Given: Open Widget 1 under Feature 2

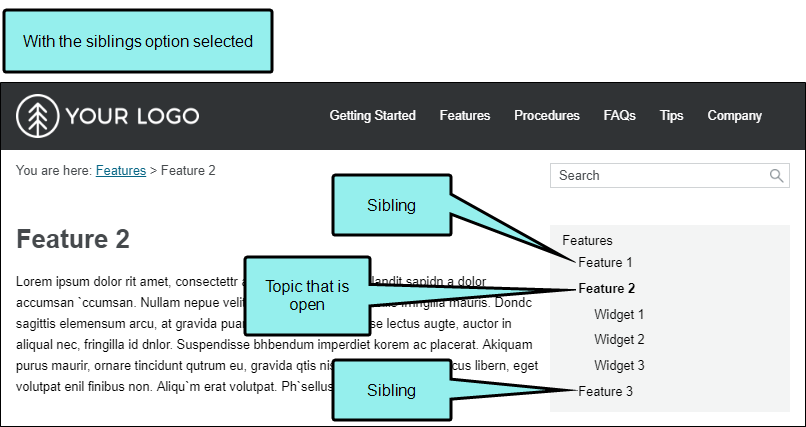Looking at the screenshot, I should pos(619,314).
